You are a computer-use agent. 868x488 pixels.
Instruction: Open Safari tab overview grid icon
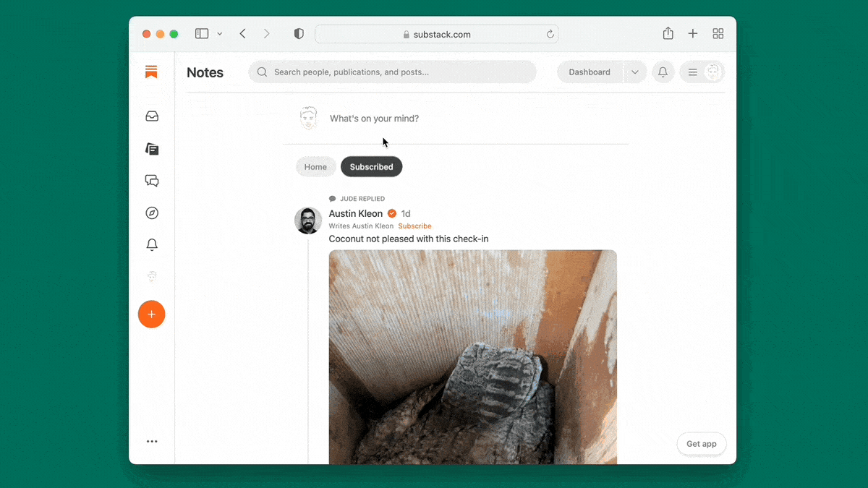[718, 33]
